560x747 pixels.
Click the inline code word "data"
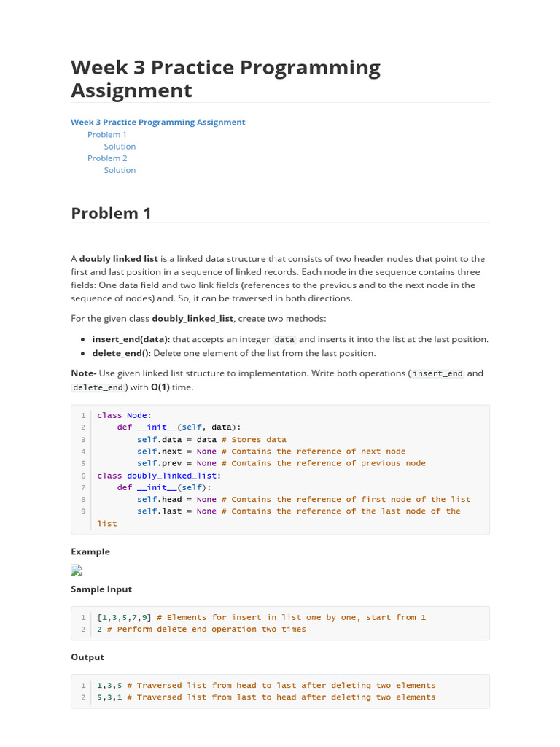pos(284,340)
